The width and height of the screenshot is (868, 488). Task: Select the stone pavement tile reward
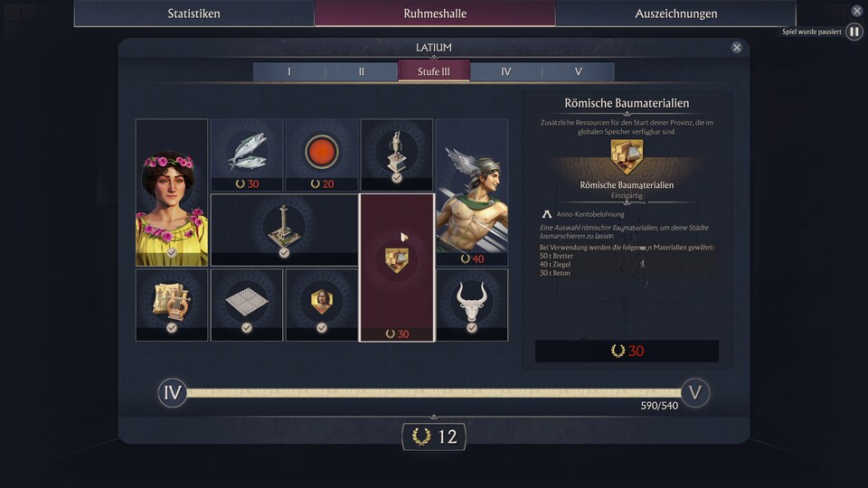(x=247, y=305)
